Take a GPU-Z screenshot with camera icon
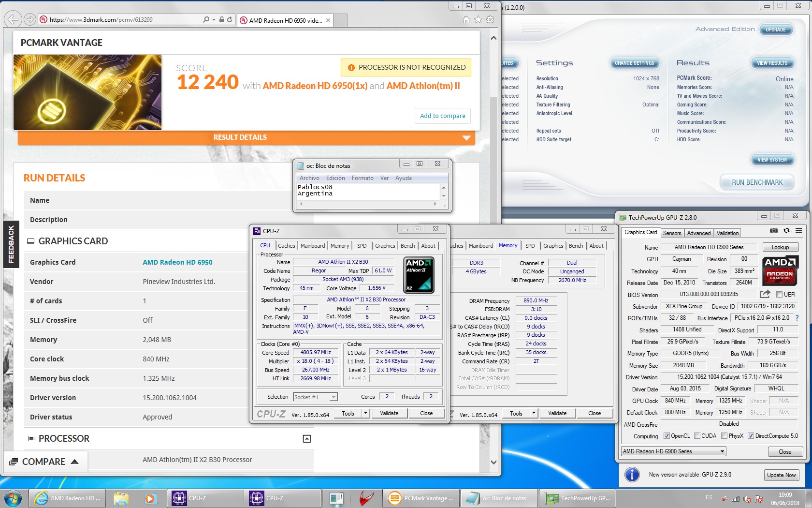Viewport: 812px width, 508px height. coord(774,230)
